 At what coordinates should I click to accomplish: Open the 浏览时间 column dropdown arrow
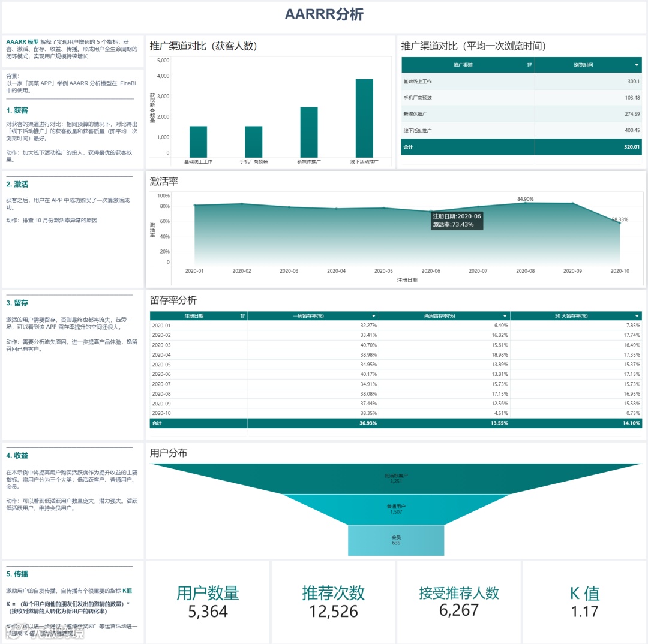coord(637,65)
